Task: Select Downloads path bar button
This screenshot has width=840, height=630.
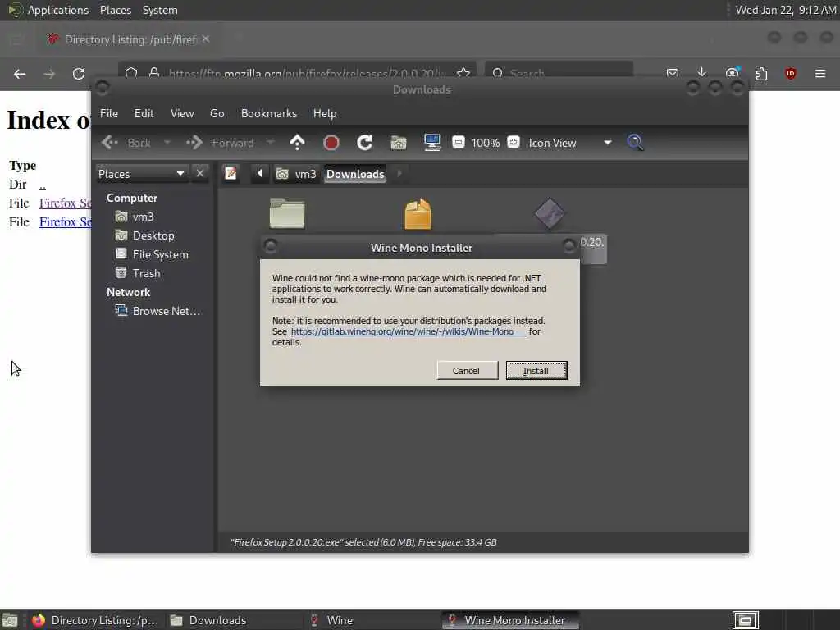Action: tap(355, 174)
